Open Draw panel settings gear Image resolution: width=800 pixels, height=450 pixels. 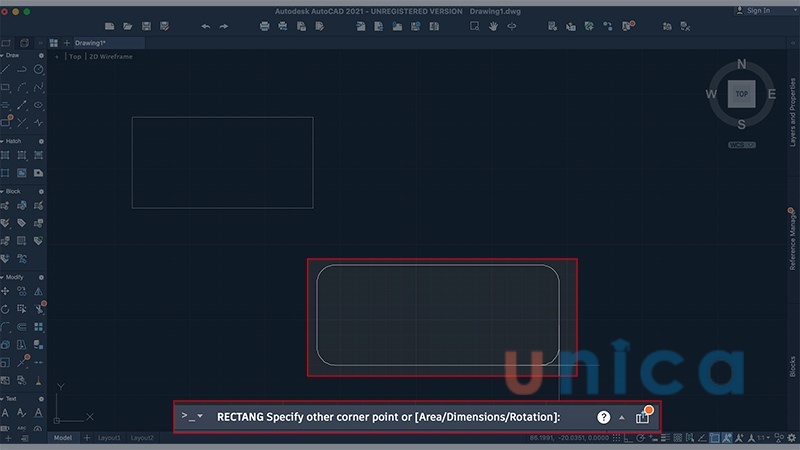[41, 56]
